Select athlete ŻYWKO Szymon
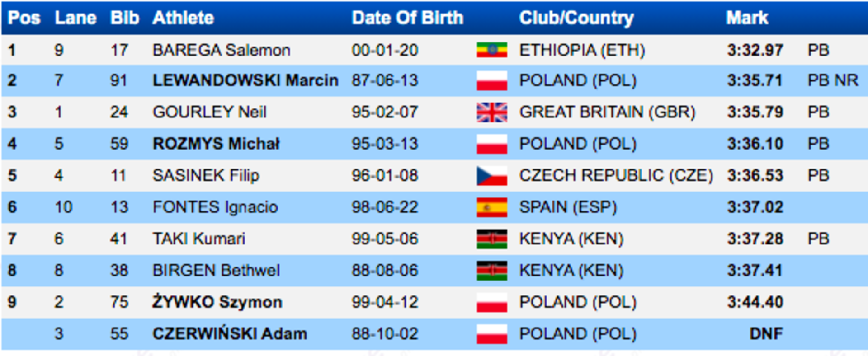The width and height of the screenshot is (868, 356). point(217,302)
